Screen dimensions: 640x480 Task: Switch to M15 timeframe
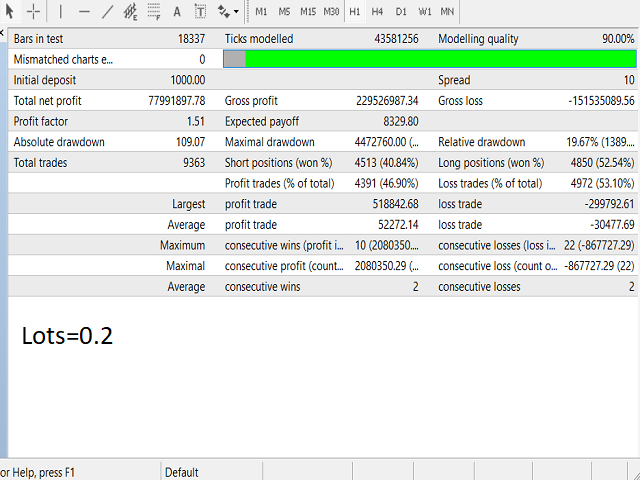pyautogui.click(x=308, y=11)
